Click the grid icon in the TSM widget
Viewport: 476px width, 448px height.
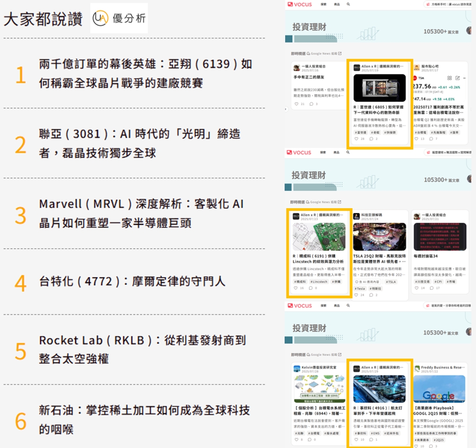(450, 78)
